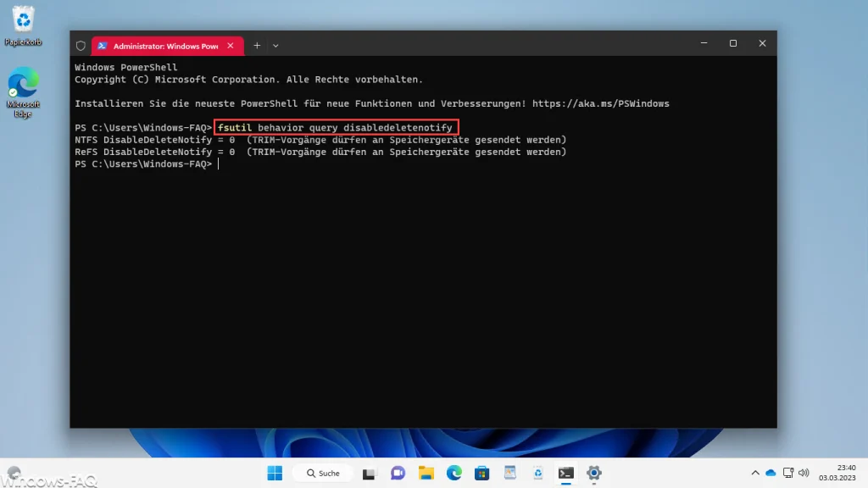Open Microsoft Store from the taskbar
Viewport: 868px width, 488px height.
point(482,473)
